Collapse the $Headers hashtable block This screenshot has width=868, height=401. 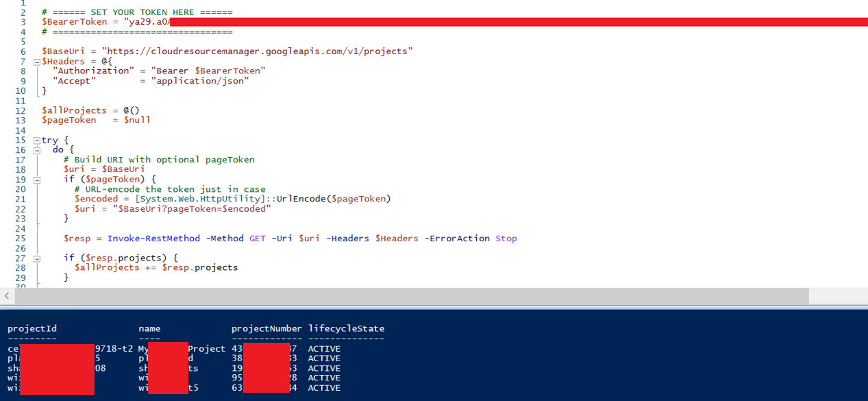click(x=37, y=62)
